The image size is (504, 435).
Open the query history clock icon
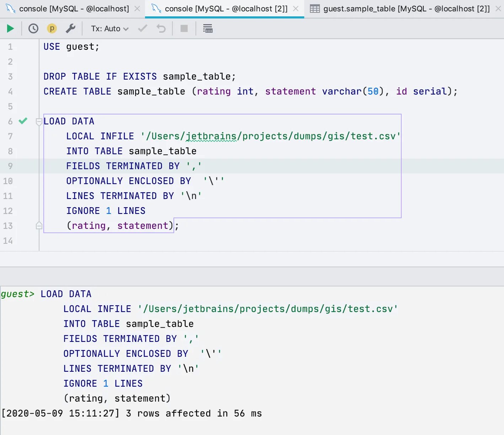(33, 28)
